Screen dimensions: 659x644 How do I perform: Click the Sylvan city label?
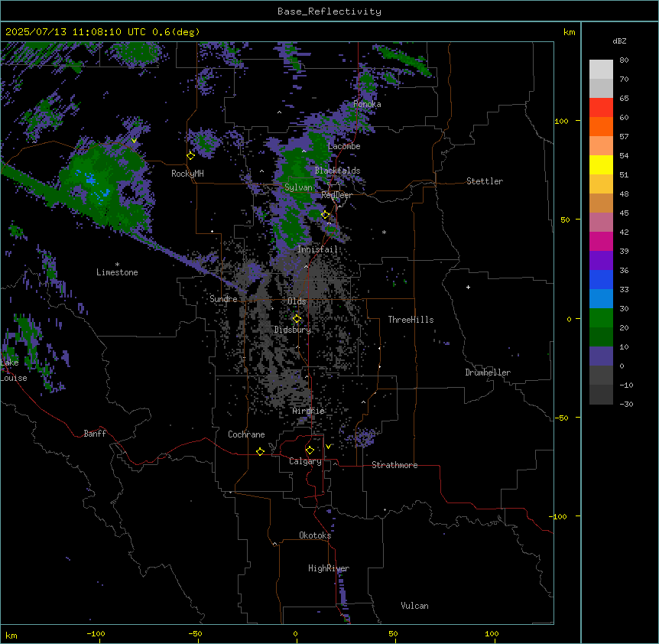coord(298,187)
